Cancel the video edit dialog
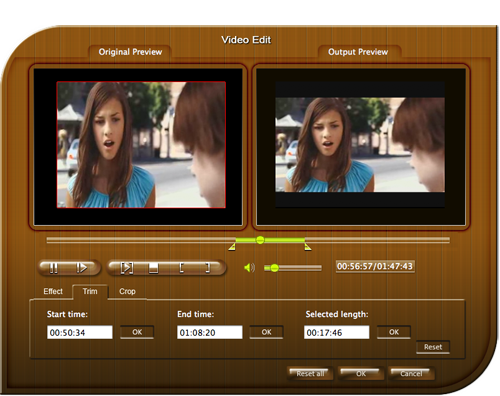This screenshot has height=396, width=500. pos(411,374)
